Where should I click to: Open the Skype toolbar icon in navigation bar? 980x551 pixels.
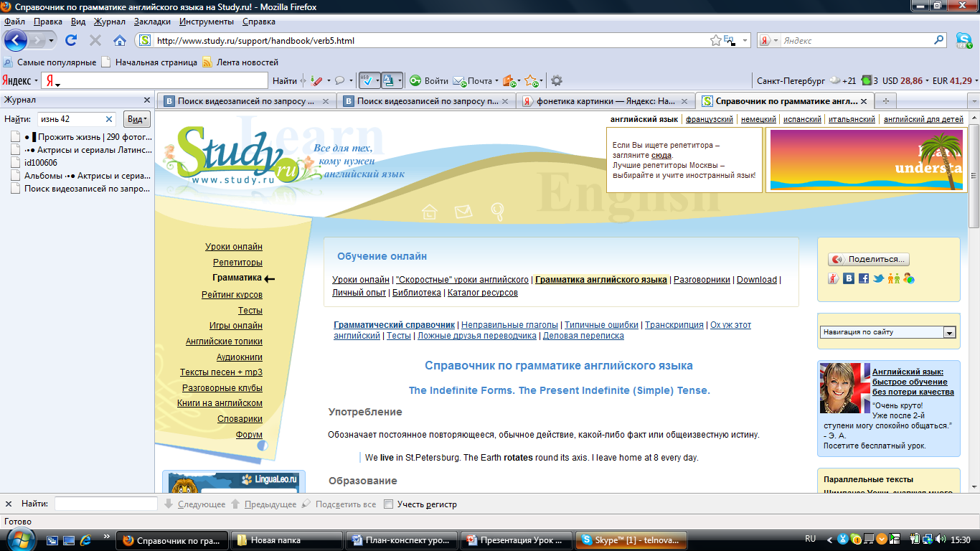click(964, 40)
